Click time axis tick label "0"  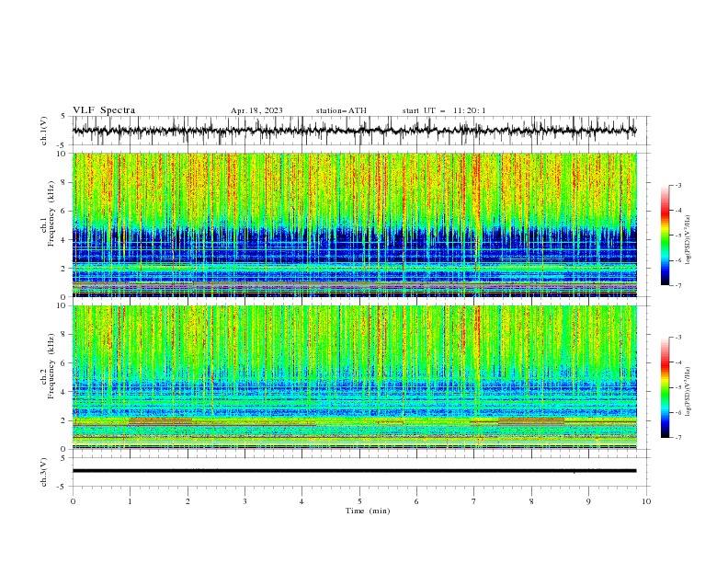click(x=73, y=501)
